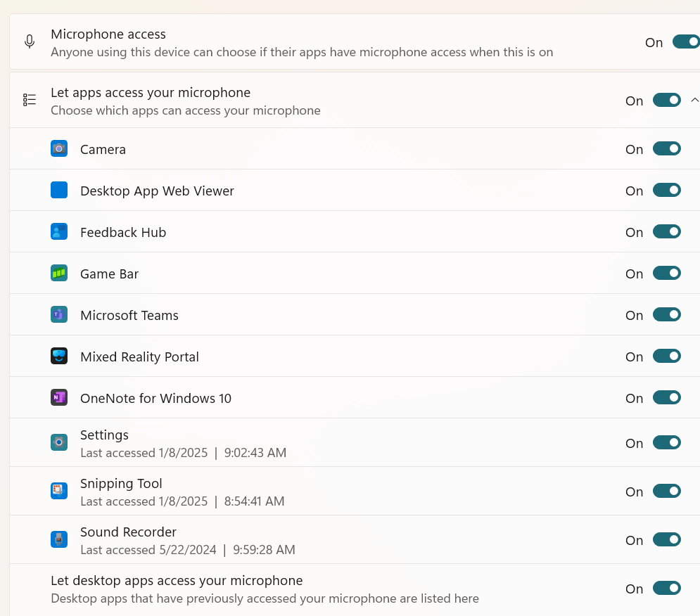Click the list icon beside Let apps access
Screen dimensions: 700x616
[30, 100]
